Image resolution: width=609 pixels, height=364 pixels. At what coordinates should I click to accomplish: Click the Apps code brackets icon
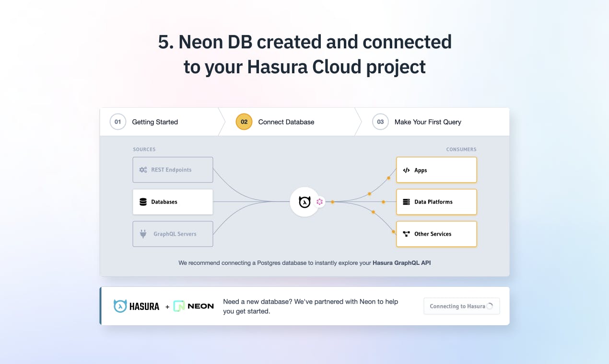tap(406, 170)
